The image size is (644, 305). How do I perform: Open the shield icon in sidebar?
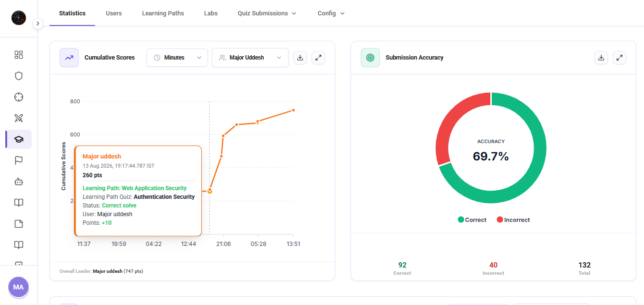pyautogui.click(x=19, y=76)
